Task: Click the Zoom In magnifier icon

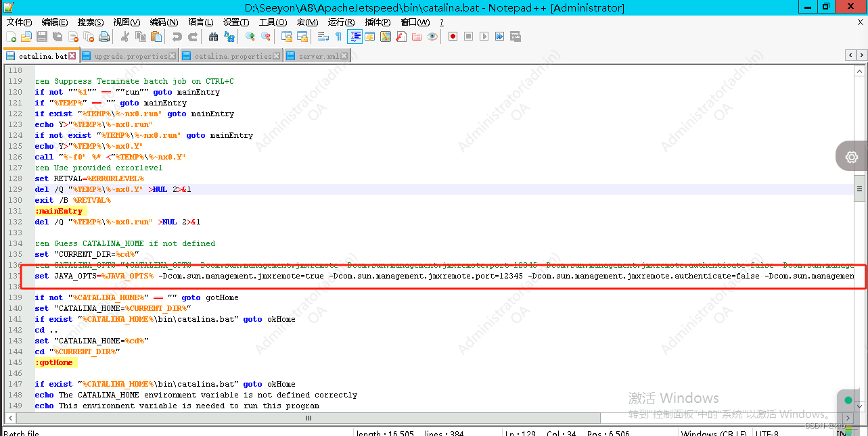Action: tap(250, 37)
